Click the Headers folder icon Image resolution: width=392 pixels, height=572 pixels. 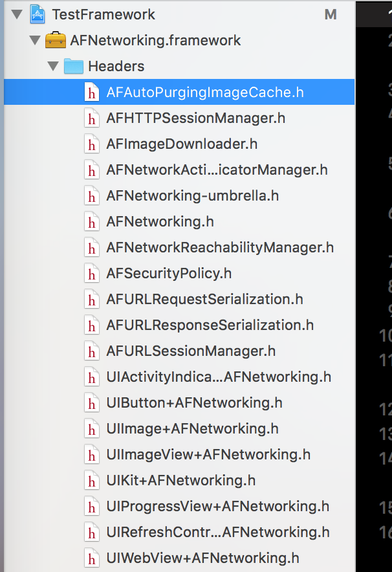[73, 66]
